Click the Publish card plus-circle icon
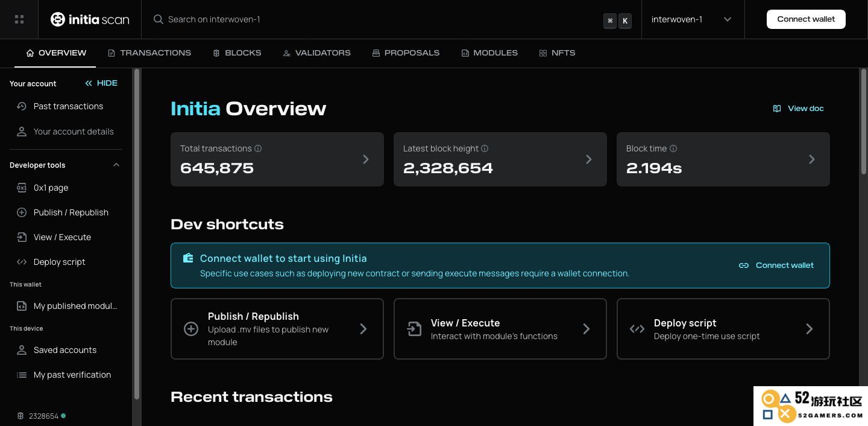 [x=191, y=329]
